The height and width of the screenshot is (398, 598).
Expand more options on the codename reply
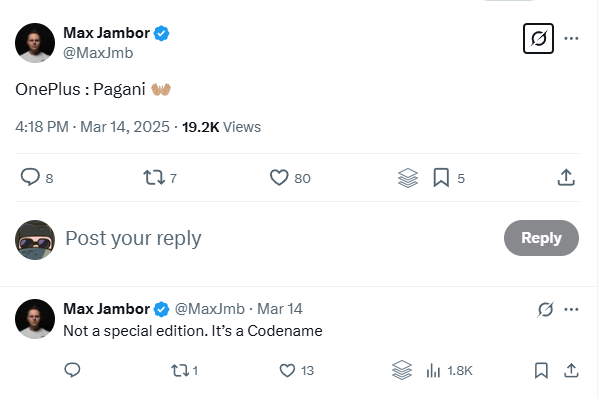[571, 309]
